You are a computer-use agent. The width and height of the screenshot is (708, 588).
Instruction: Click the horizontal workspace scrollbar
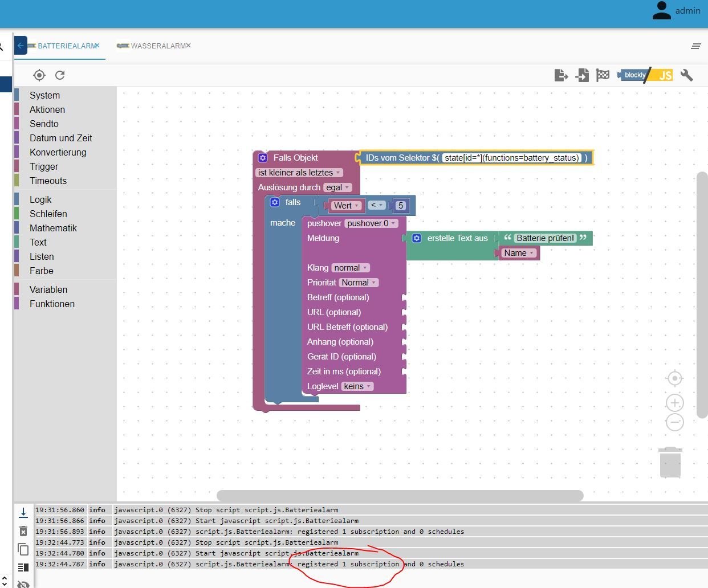click(400, 496)
